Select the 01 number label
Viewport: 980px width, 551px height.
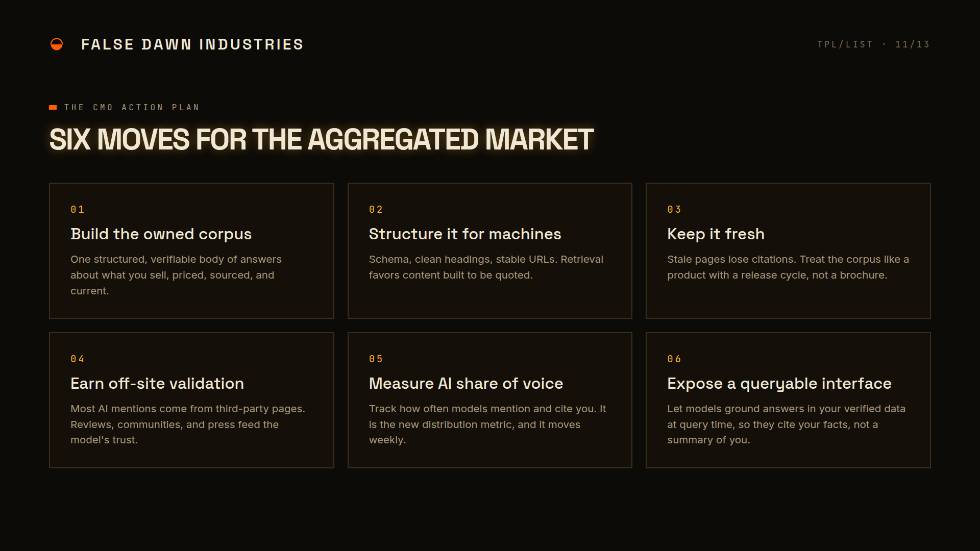click(x=78, y=209)
